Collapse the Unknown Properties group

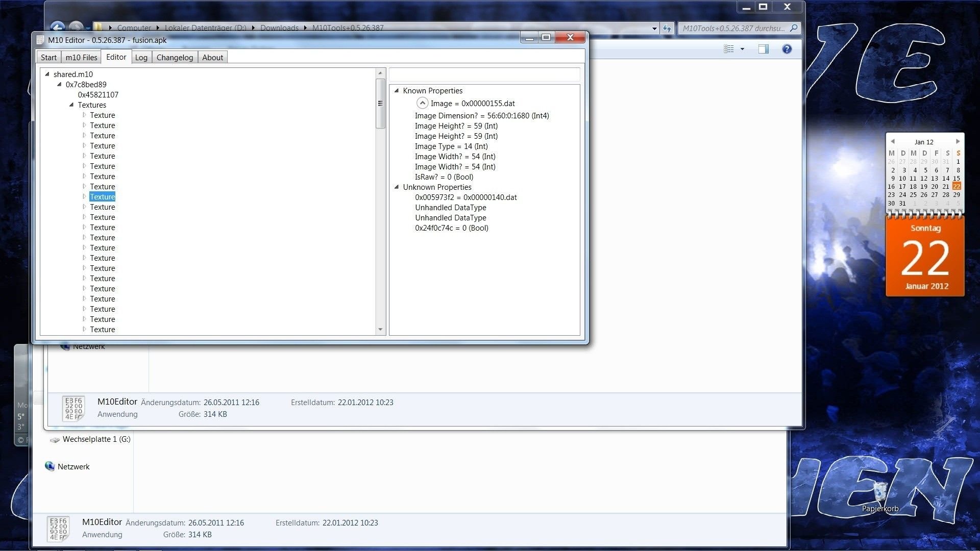[x=397, y=187]
